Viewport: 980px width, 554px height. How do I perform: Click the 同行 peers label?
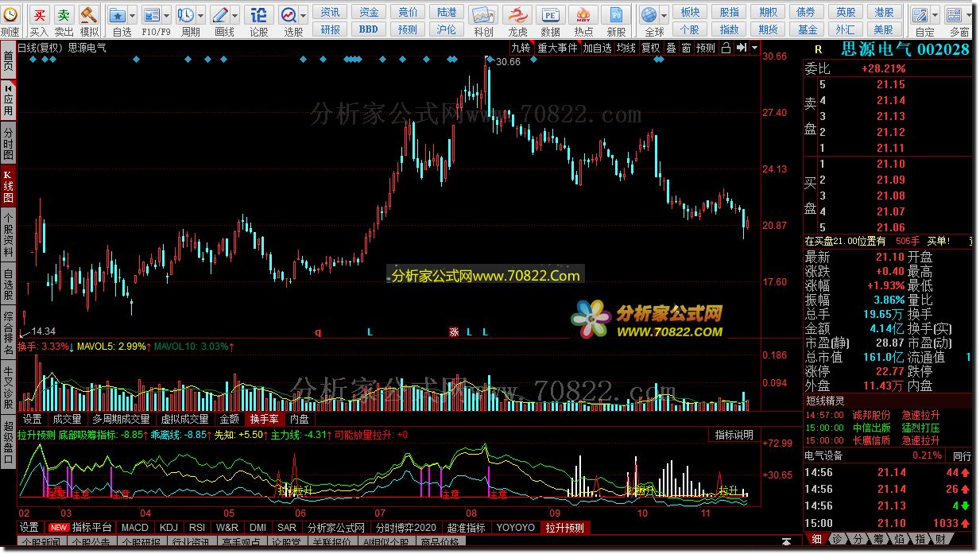[x=962, y=456]
